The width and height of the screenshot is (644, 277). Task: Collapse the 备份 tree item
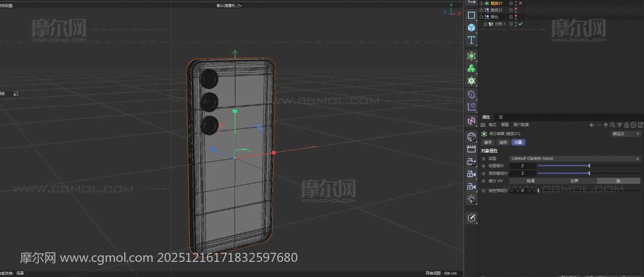[x=481, y=17]
